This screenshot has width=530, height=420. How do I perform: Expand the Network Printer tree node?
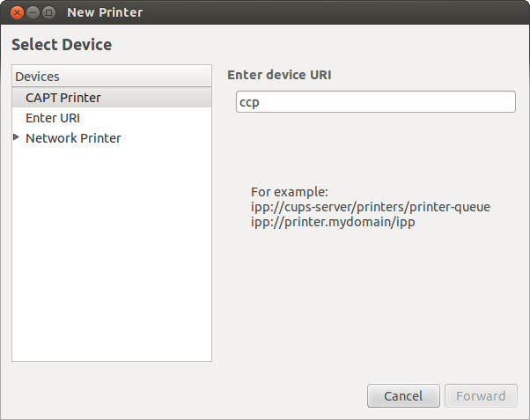tap(16, 137)
